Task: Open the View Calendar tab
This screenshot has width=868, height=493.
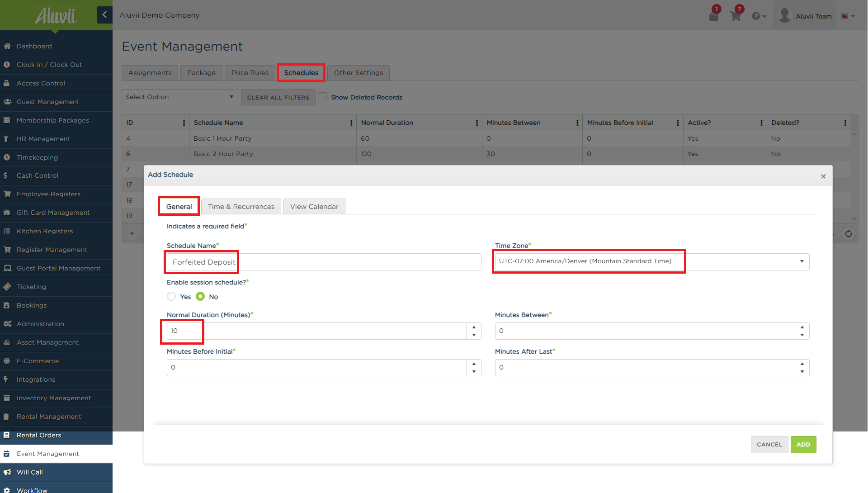Action: [314, 207]
